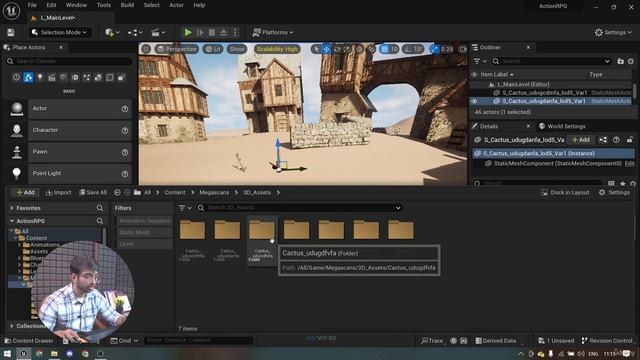Open the Blueprints dropdown in the main toolbar

(x=135, y=32)
